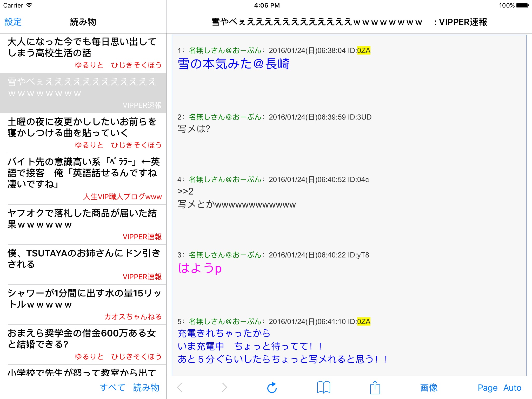
Task: Switch to the すべて tab
Action: (x=112, y=388)
